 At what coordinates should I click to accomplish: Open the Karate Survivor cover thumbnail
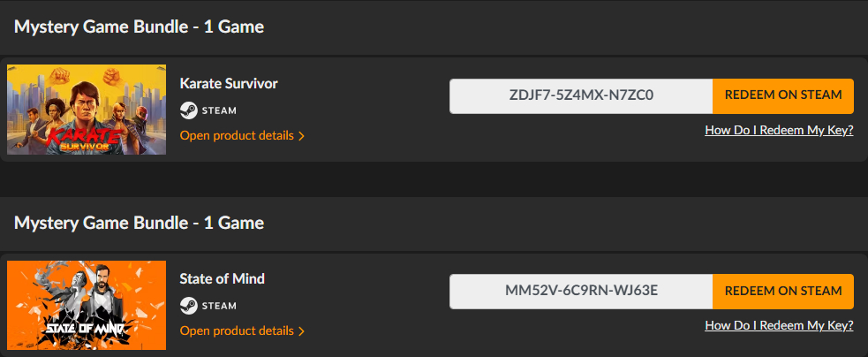87,109
